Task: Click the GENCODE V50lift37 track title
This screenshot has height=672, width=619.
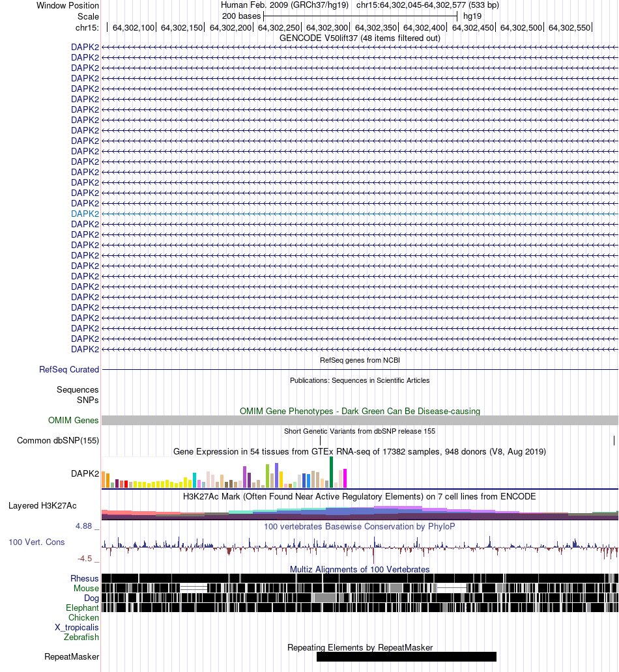Action: 360,38
